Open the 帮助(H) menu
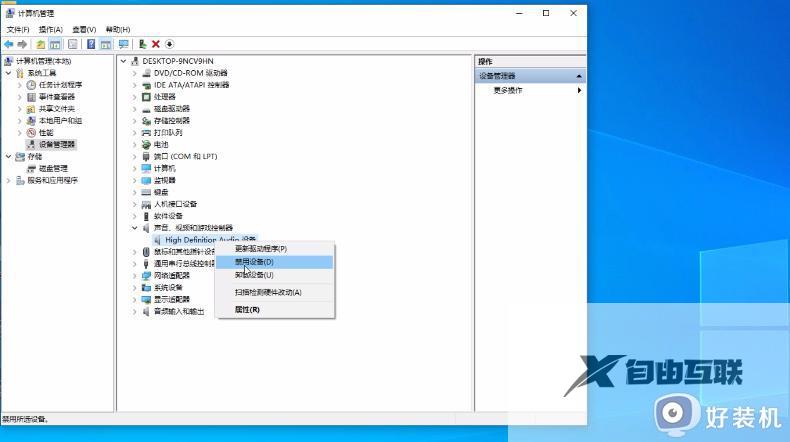This screenshot has width=790, height=442. pyautogui.click(x=118, y=29)
